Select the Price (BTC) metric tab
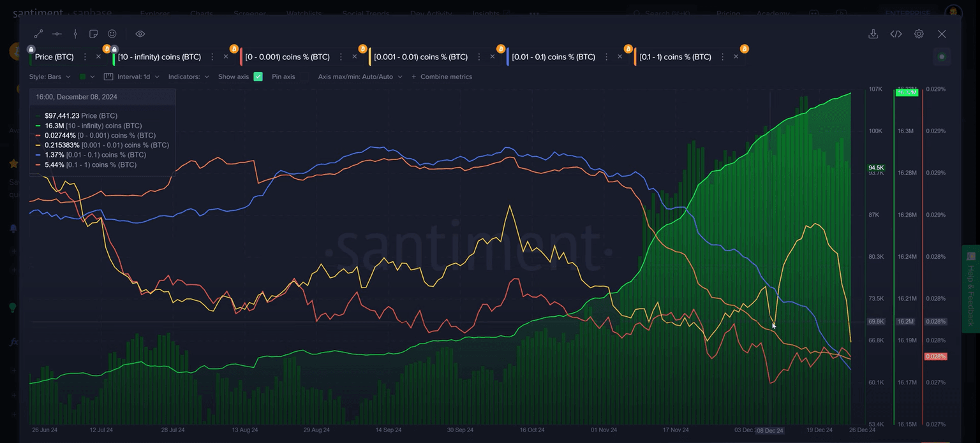This screenshot has height=443, width=980. 54,57
